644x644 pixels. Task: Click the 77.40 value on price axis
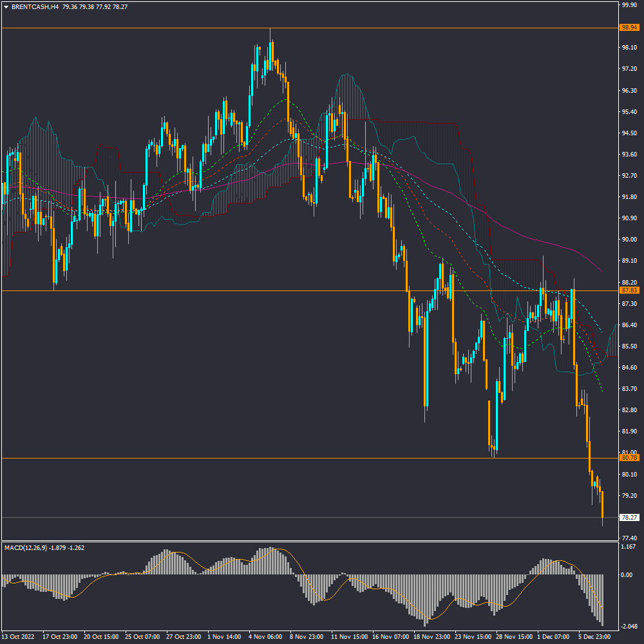tap(629, 538)
